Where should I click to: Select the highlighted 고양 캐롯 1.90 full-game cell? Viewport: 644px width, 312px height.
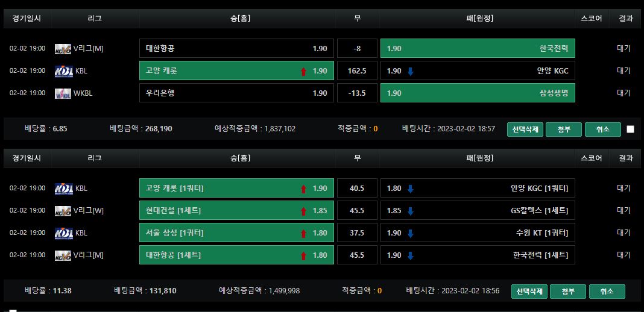click(x=236, y=70)
